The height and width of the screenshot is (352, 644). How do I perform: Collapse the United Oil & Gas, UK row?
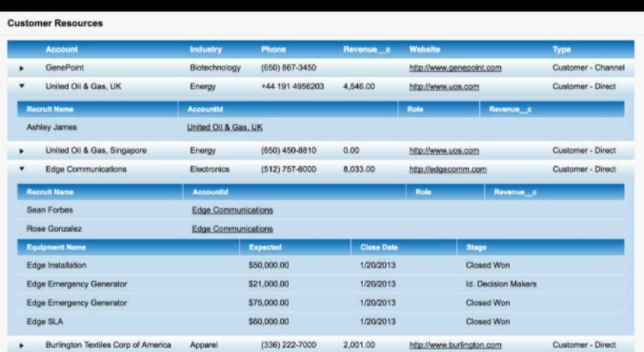click(22, 86)
